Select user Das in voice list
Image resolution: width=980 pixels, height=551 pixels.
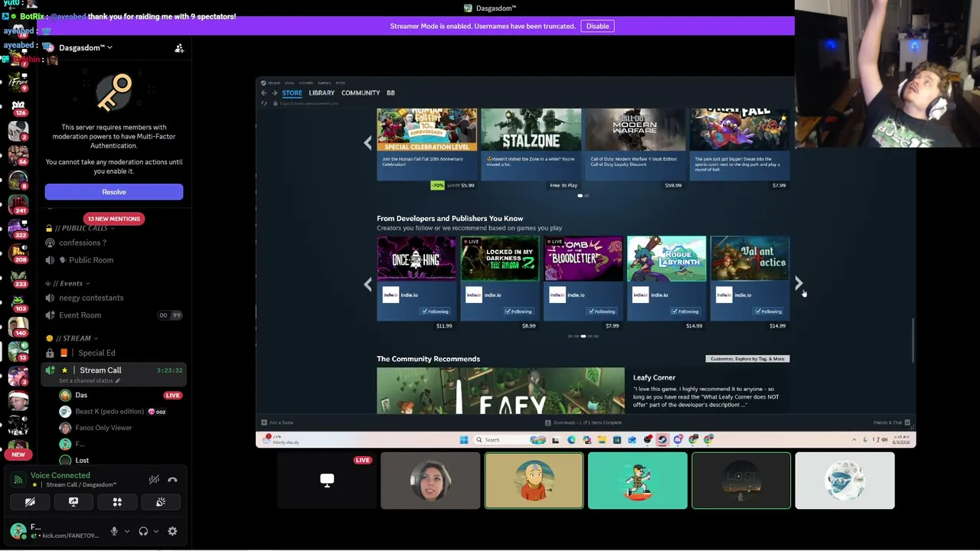point(81,396)
